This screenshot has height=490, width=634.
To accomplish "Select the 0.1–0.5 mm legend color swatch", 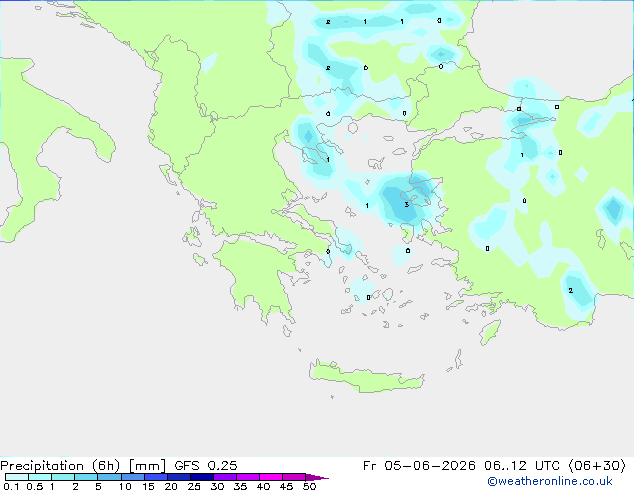I will [x=17, y=477].
